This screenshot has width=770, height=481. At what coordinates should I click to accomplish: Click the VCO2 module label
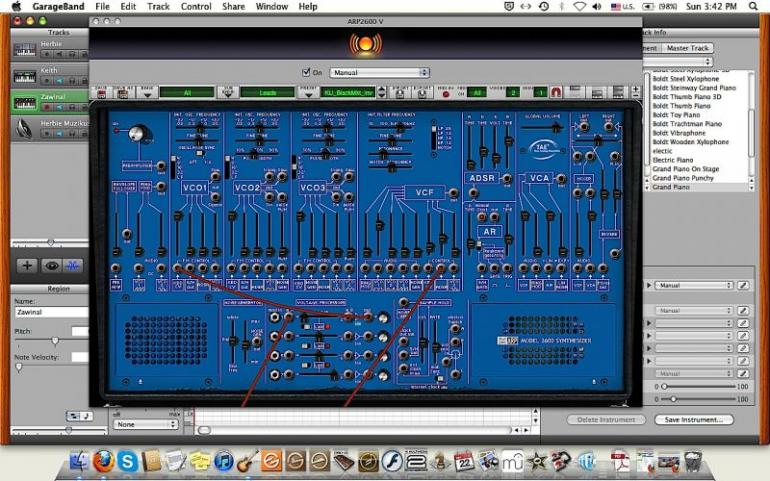[247, 188]
